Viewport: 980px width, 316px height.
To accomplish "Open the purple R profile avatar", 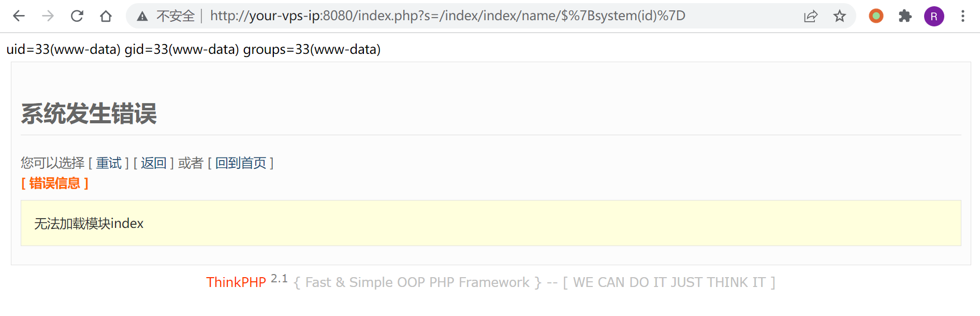I will point(934,16).
